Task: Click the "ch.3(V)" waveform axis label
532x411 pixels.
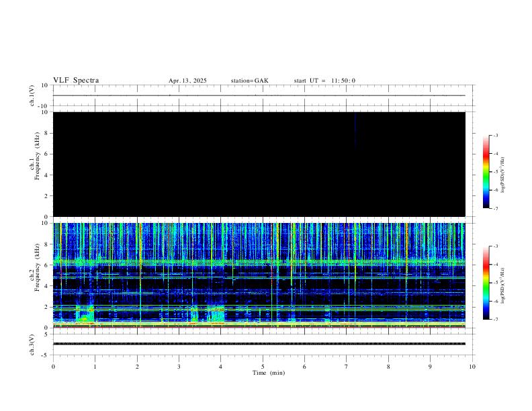Action: [x=32, y=345]
